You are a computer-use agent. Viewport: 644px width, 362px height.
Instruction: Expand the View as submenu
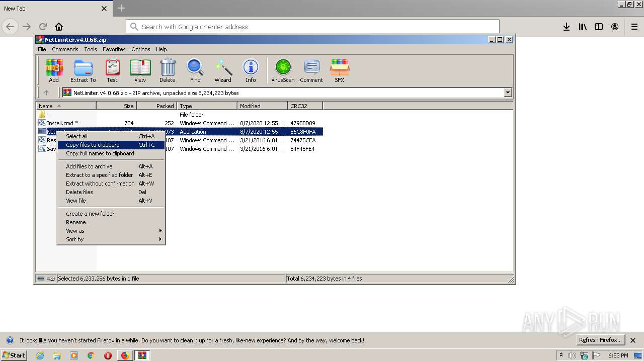111,231
